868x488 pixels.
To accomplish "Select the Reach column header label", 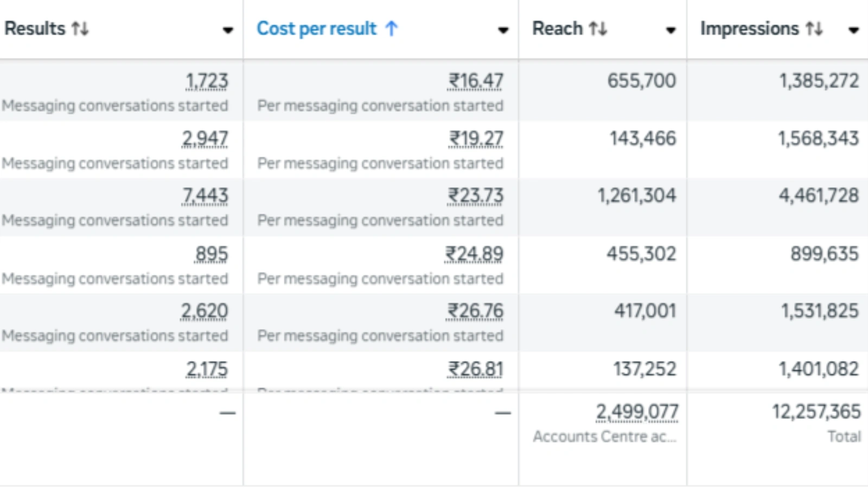I will pos(557,29).
